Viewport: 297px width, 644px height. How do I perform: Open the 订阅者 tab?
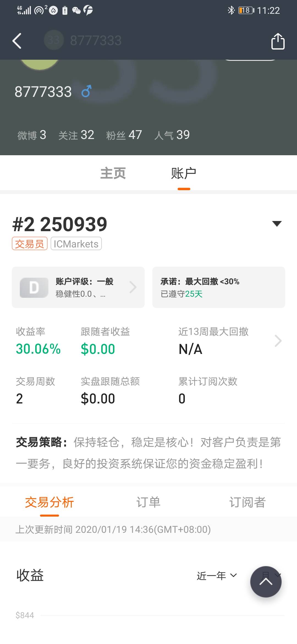click(247, 502)
